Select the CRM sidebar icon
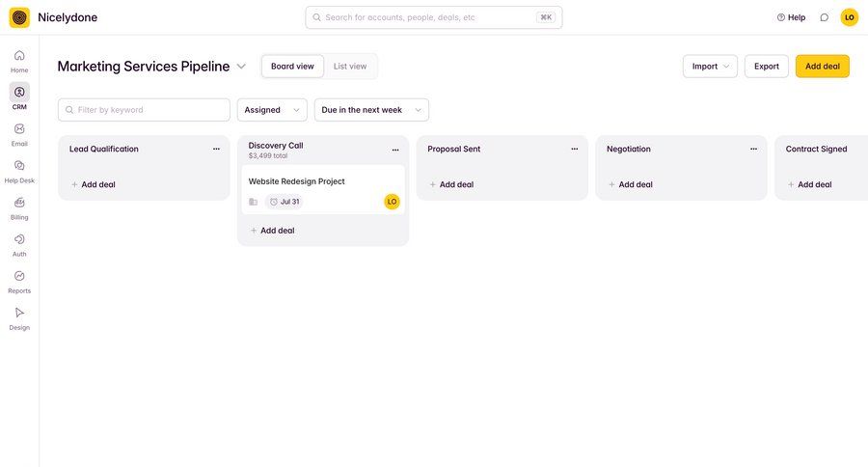Viewport: 868px width, 467px height. [x=19, y=92]
